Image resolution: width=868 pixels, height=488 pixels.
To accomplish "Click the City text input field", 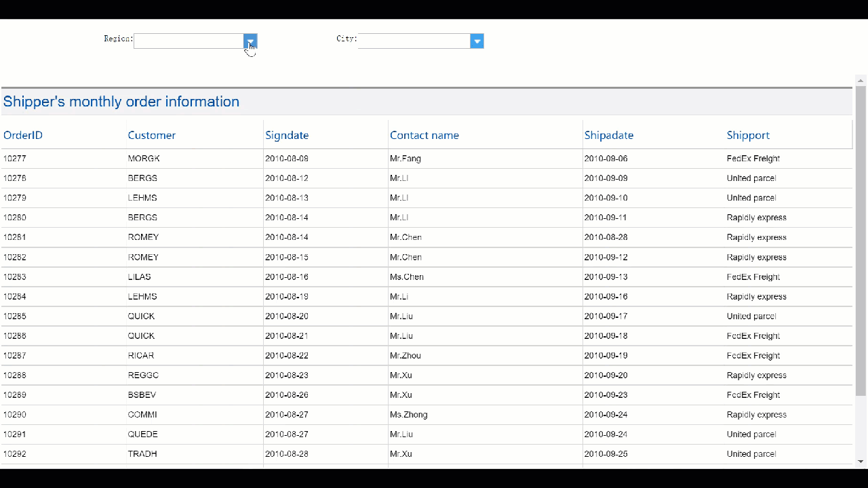I will click(412, 41).
